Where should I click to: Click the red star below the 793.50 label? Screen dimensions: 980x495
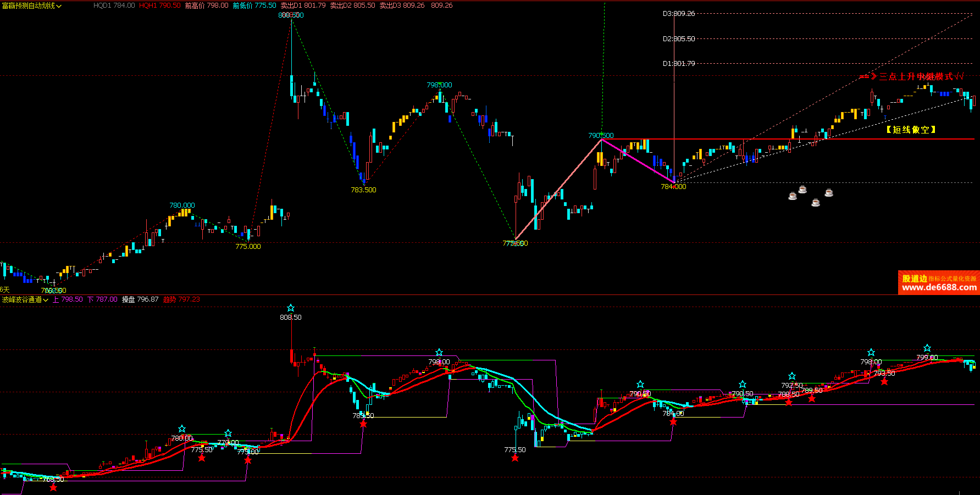point(884,381)
